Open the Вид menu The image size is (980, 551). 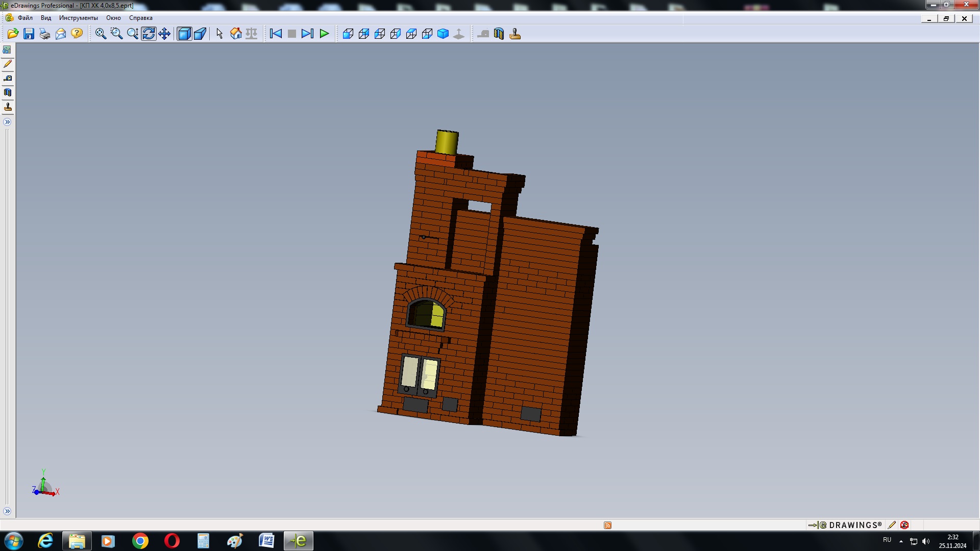[x=46, y=18]
